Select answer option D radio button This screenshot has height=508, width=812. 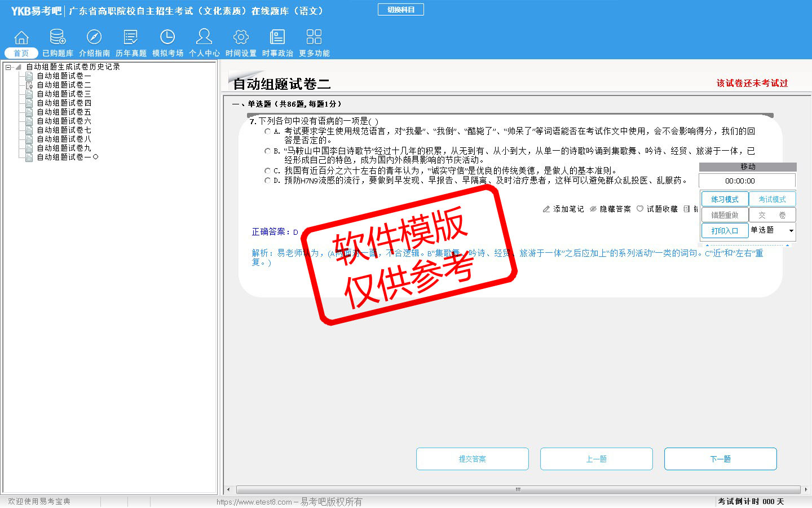pyautogui.click(x=267, y=181)
